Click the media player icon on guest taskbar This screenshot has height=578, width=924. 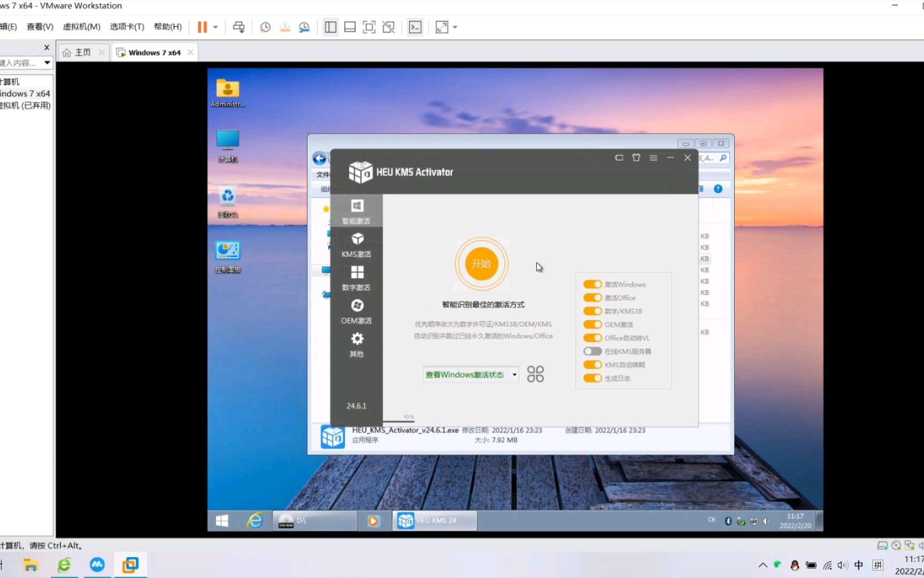click(373, 520)
